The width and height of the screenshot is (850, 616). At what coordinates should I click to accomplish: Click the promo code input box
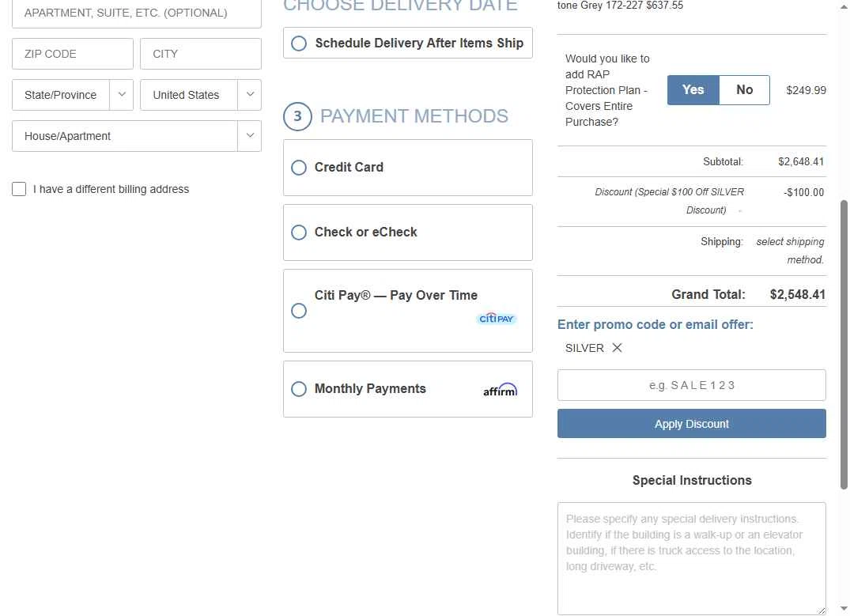click(x=692, y=385)
